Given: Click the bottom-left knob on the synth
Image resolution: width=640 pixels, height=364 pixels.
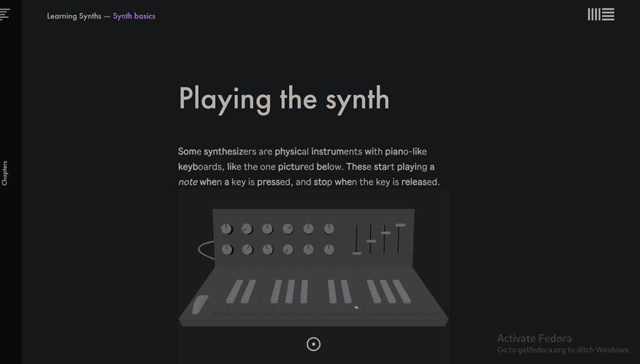Looking at the screenshot, I should click(x=226, y=250).
